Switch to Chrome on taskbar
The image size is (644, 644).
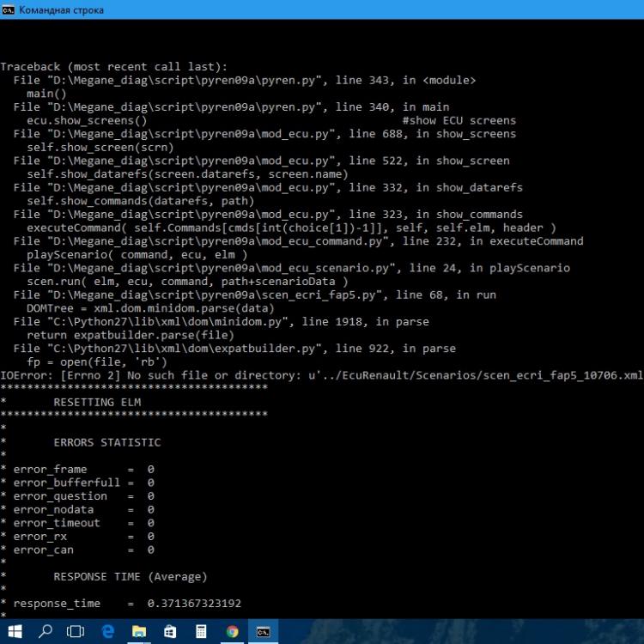pos(232,631)
